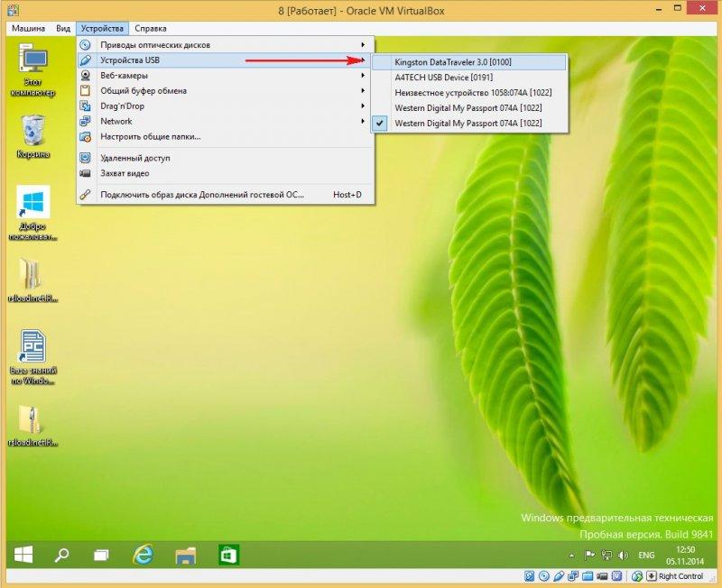Toggle Захват видео in Devices menu

[226, 173]
